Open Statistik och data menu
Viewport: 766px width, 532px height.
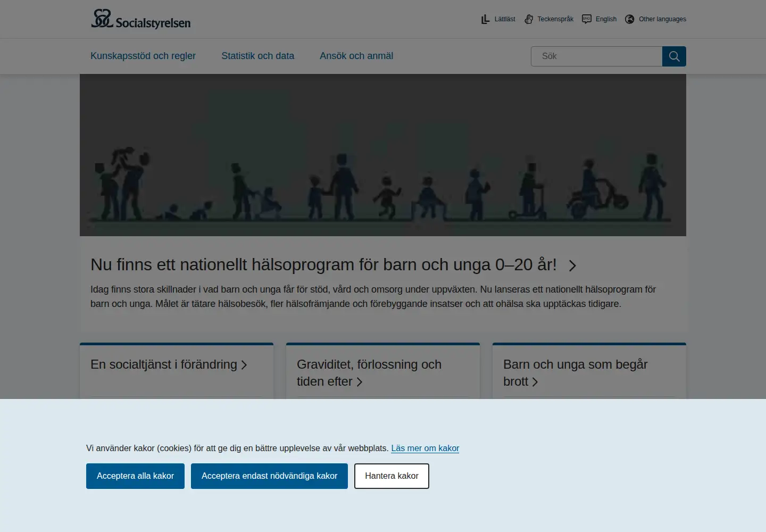coord(258,56)
